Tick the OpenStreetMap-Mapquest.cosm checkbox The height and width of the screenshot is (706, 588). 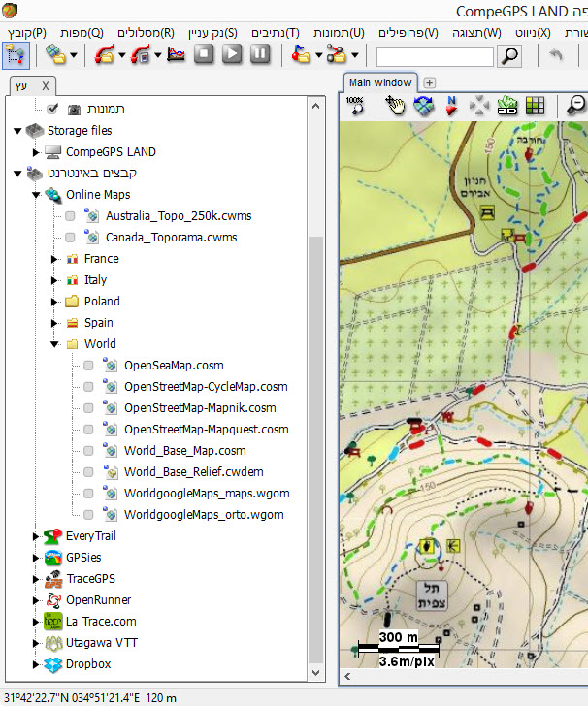tap(88, 430)
